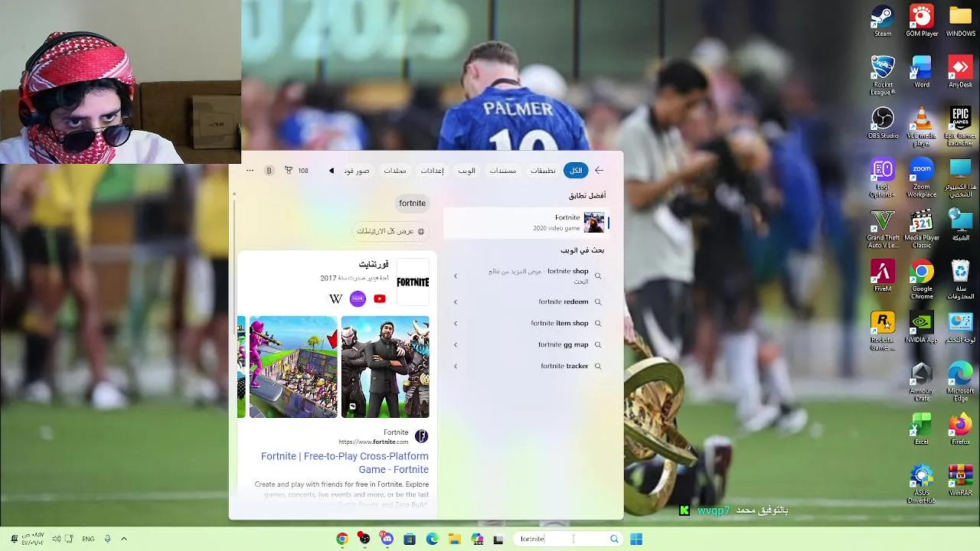The image size is (980, 551).
Task: Open File Explorer from the taskbar
Action: (x=454, y=539)
